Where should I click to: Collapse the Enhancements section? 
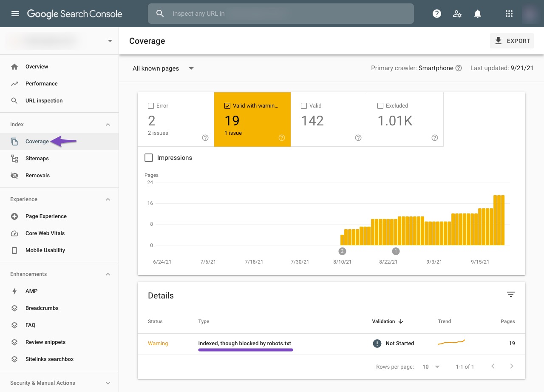108,274
